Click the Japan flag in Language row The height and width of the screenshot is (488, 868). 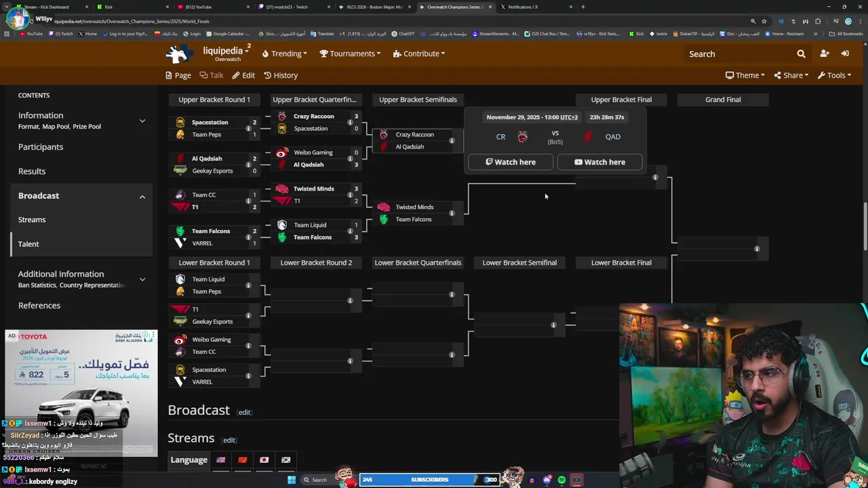pyautogui.click(x=264, y=460)
